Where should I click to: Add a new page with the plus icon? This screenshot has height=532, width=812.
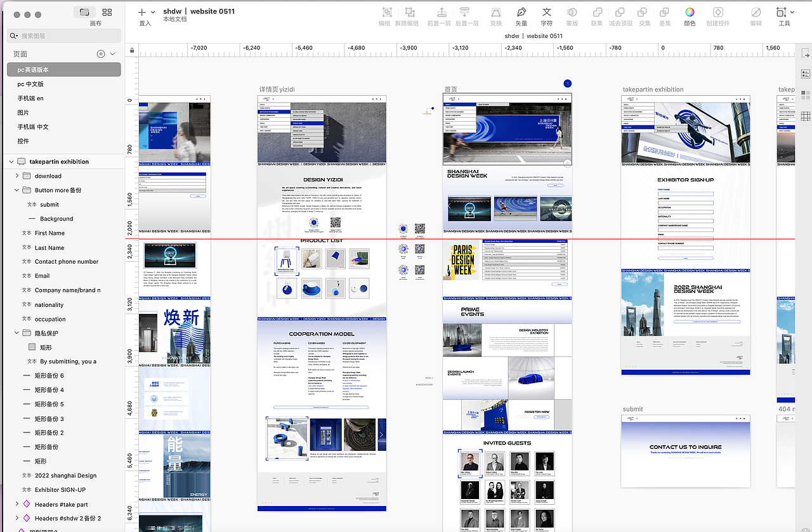100,54
